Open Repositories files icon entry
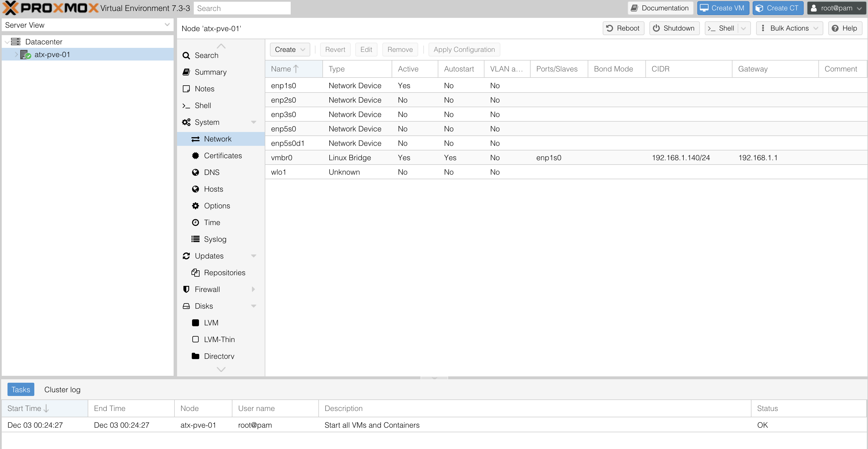This screenshot has height=449, width=868. pos(196,273)
